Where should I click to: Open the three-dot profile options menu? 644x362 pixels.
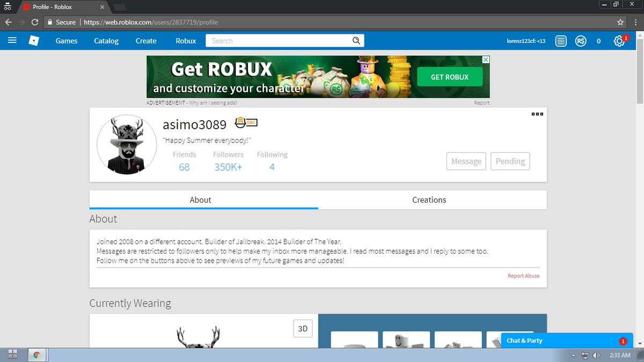pyautogui.click(x=537, y=114)
